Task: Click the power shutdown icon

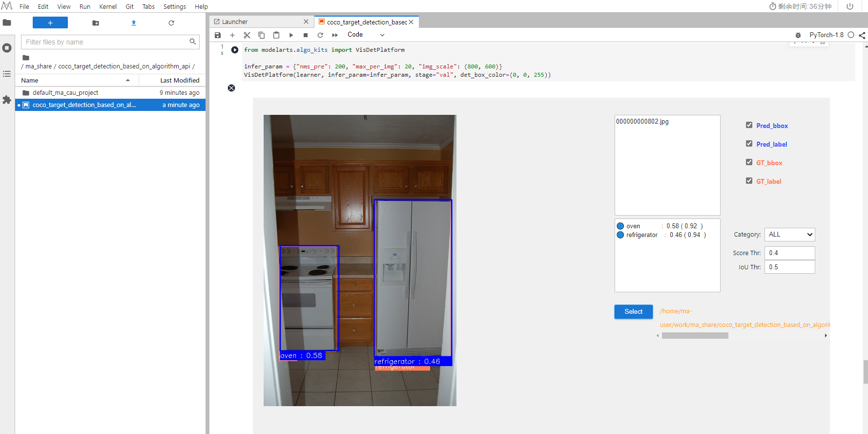Action: pyautogui.click(x=850, y=6)
